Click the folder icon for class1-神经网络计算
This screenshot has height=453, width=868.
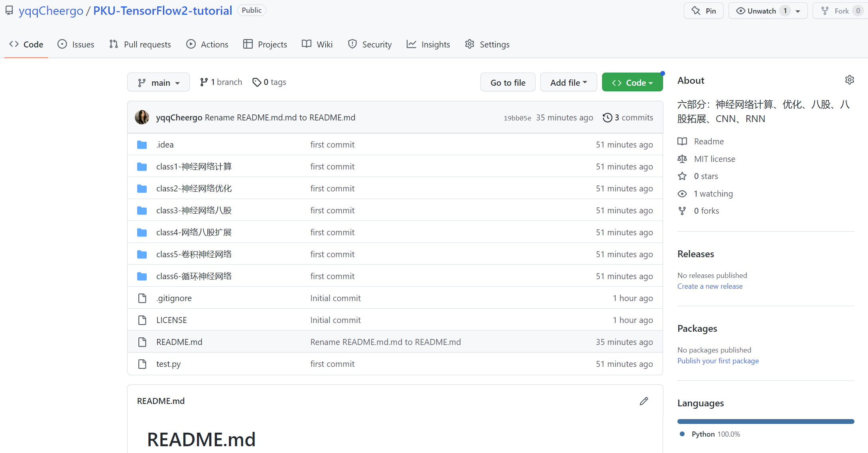(x=142, y=167)
